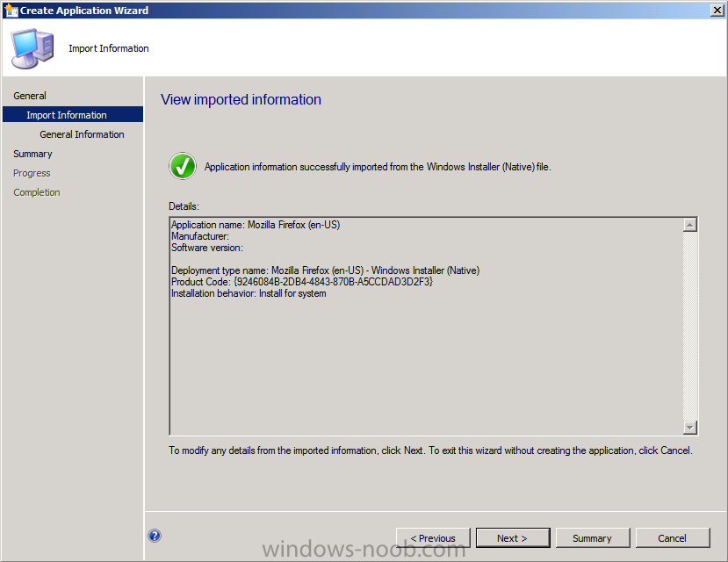Click the 'Software version:' line in Details
The image size is (728, 562).
point(207,248)
